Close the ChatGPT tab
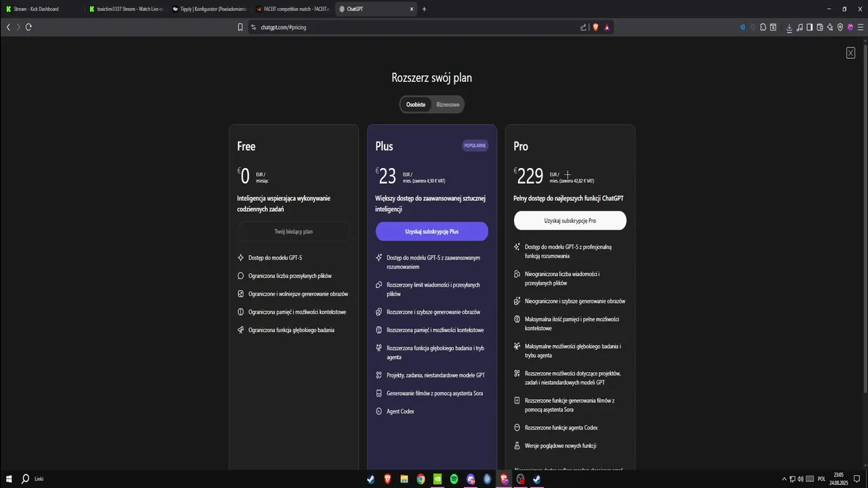 point(412,9)
